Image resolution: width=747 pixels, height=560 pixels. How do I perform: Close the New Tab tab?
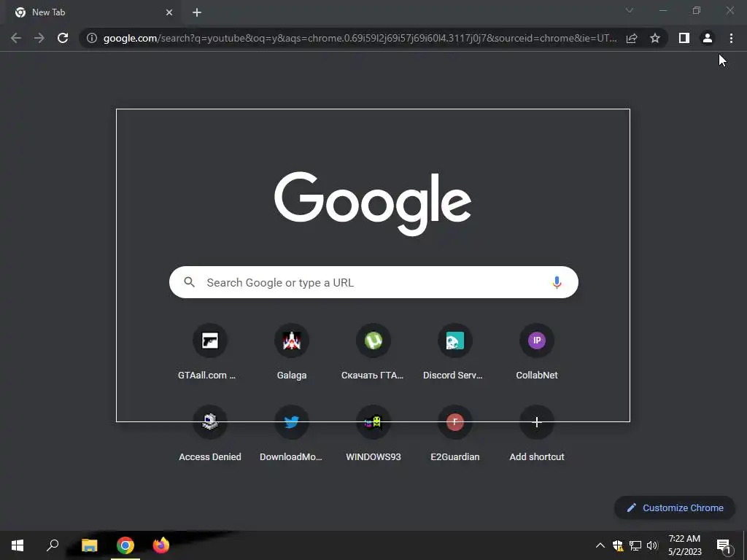169,12
